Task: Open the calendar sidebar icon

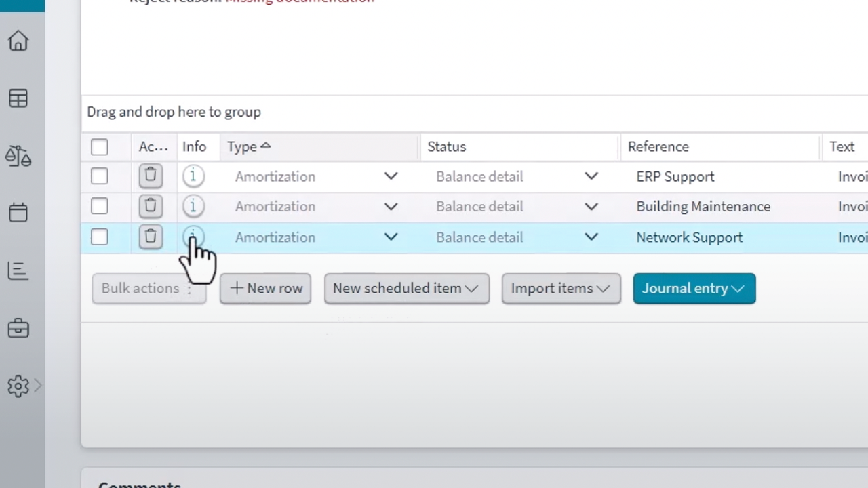Action: click(18, 213)
